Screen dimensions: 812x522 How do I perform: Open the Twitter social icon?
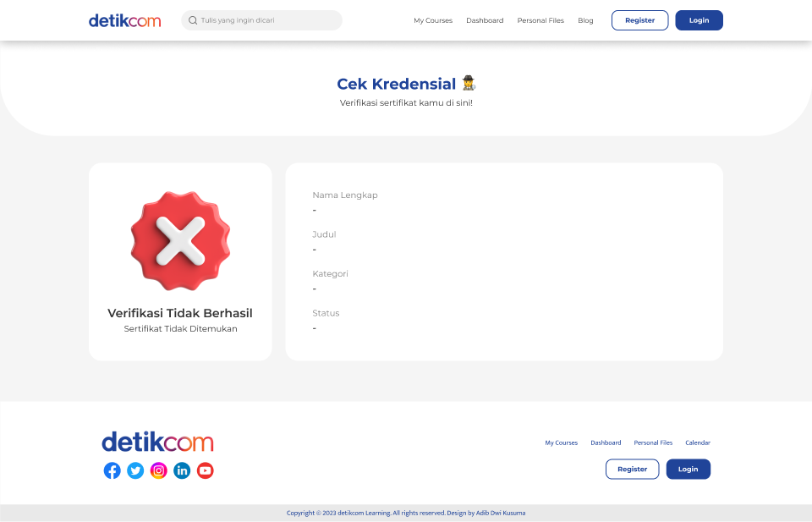coord(135,470)
